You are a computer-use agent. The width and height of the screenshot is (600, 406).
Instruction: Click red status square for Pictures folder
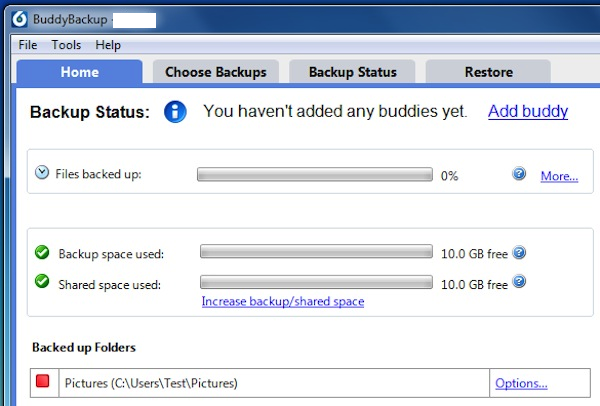[x=42, y=381]
